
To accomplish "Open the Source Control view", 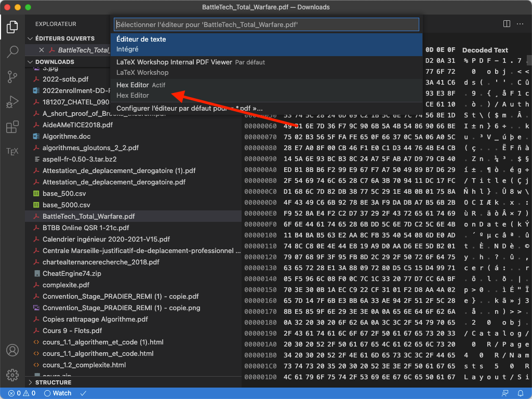I will 12,76.
